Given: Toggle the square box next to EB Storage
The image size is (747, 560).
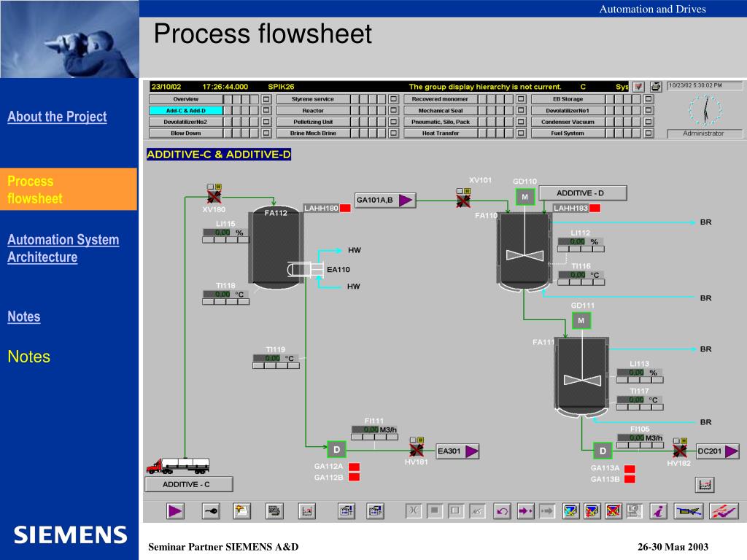Looking at the screenshot, I should click(649, 99).
